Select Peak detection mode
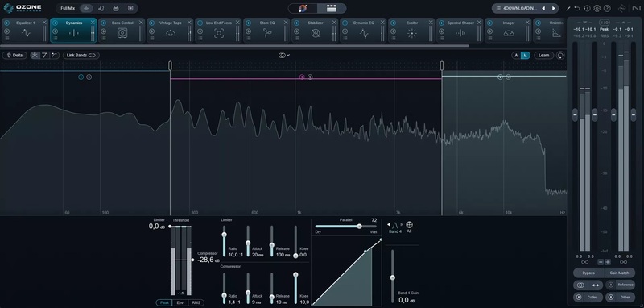644x308 pixels. point(164,302)
